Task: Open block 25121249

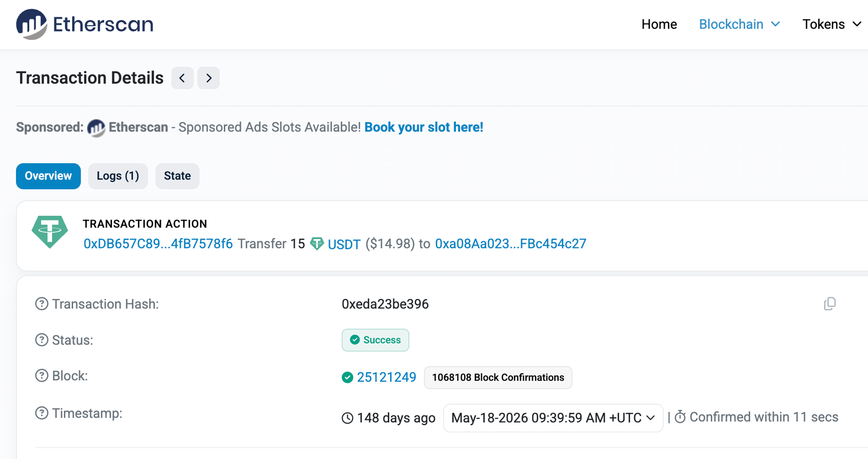Action: (x=386, y=377)
